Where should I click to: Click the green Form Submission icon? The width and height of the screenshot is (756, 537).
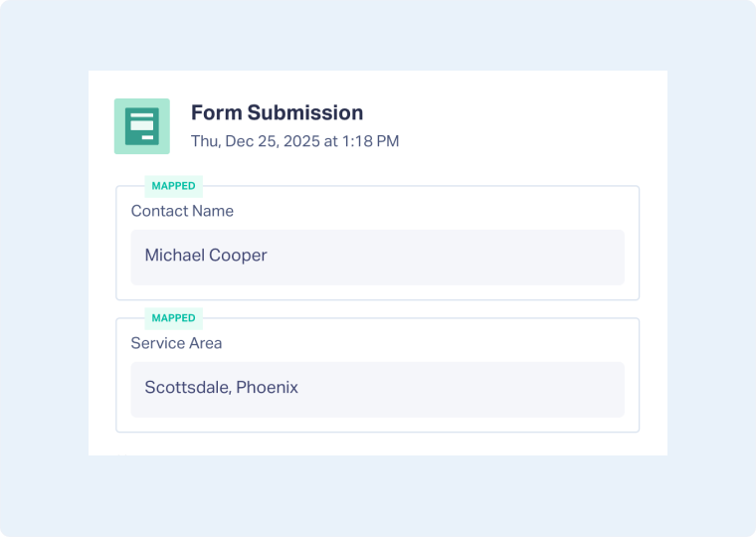coord(142,126)
